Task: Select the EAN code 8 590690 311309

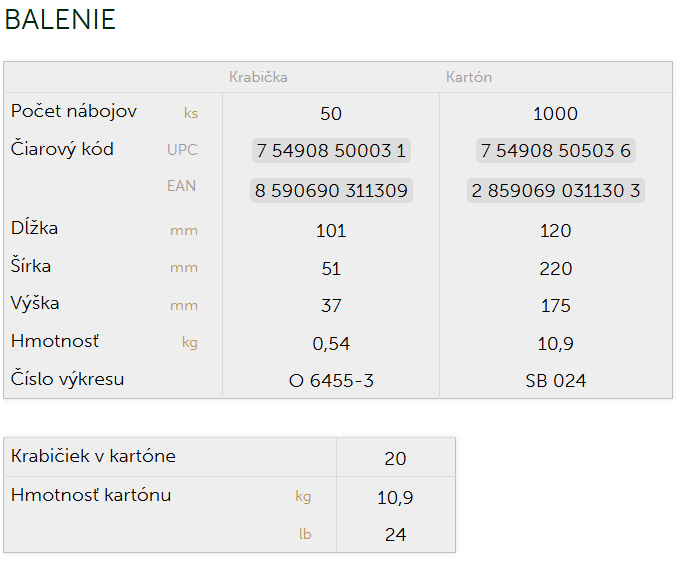Action: click(331, 190)
